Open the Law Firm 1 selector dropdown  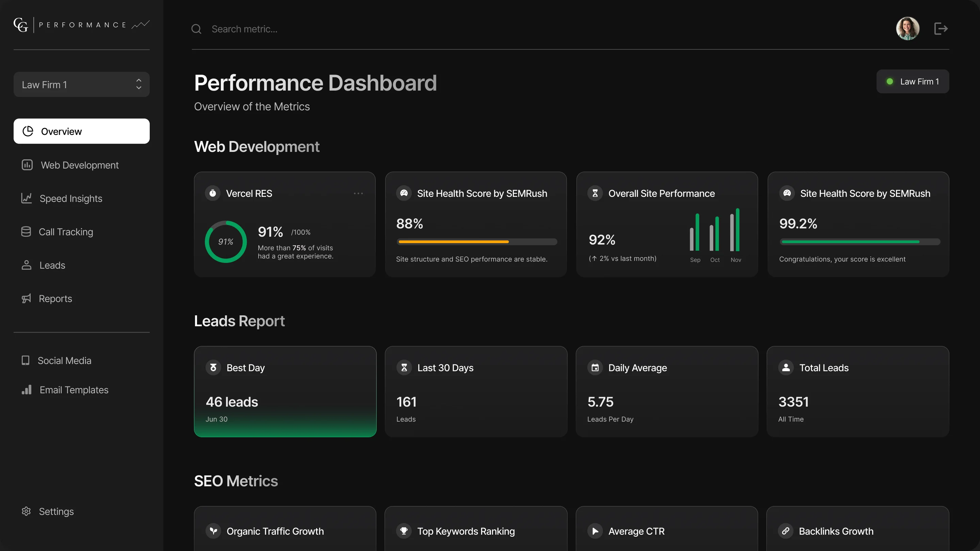pos(81,84)
